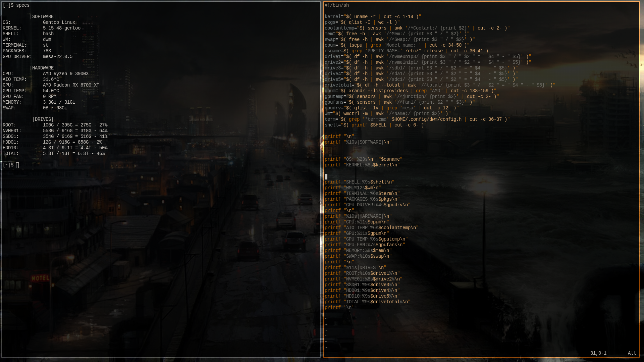644x362 pixels.
Task: Click the swap= free -h line
Action: point(400,40)
